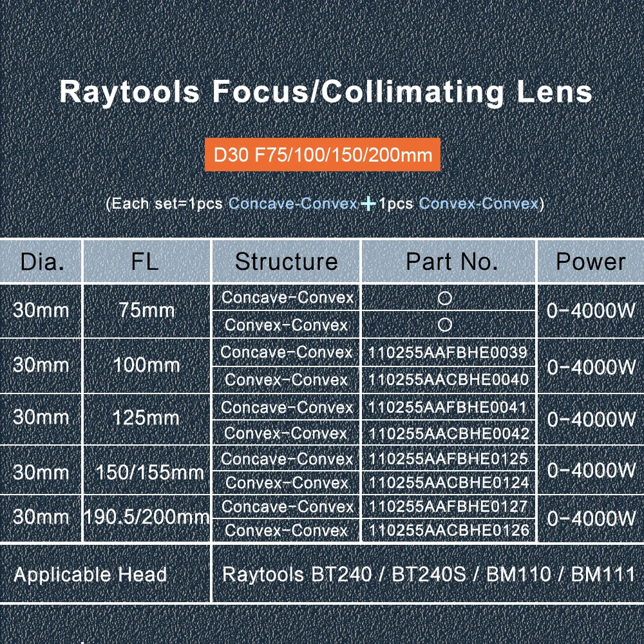Click the "100mm" focal length cell
This screenshot has height=644, width=644.
(x=146, y=365)
